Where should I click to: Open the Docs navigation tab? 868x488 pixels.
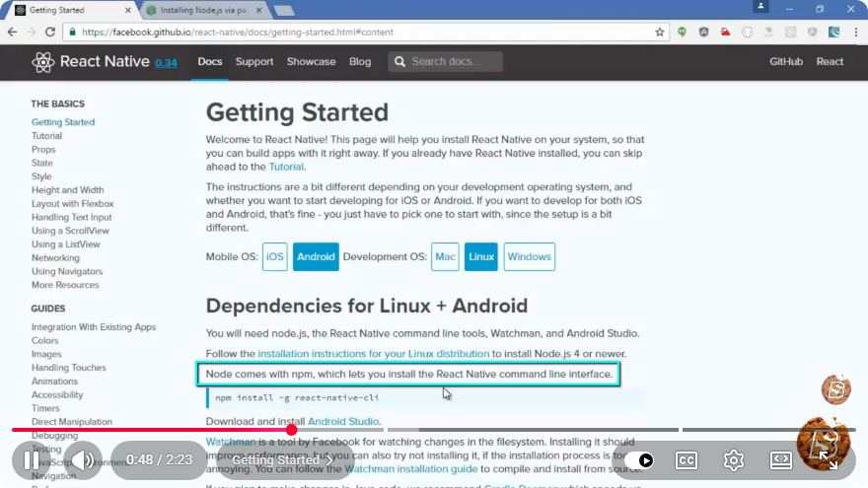tap(210, 61)
